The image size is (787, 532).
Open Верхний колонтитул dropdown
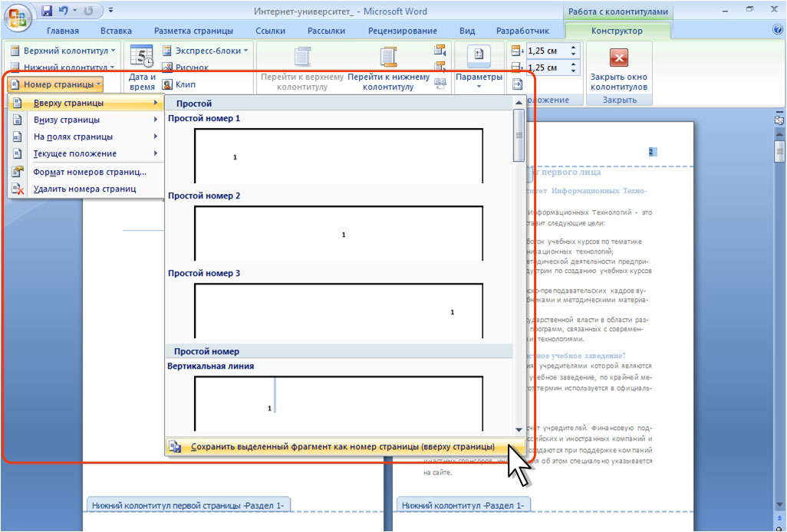(x=63, y=51)
